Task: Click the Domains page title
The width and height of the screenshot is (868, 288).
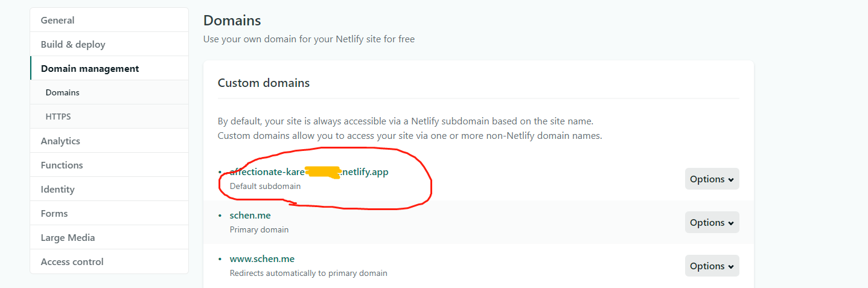Action: point(232,21)
